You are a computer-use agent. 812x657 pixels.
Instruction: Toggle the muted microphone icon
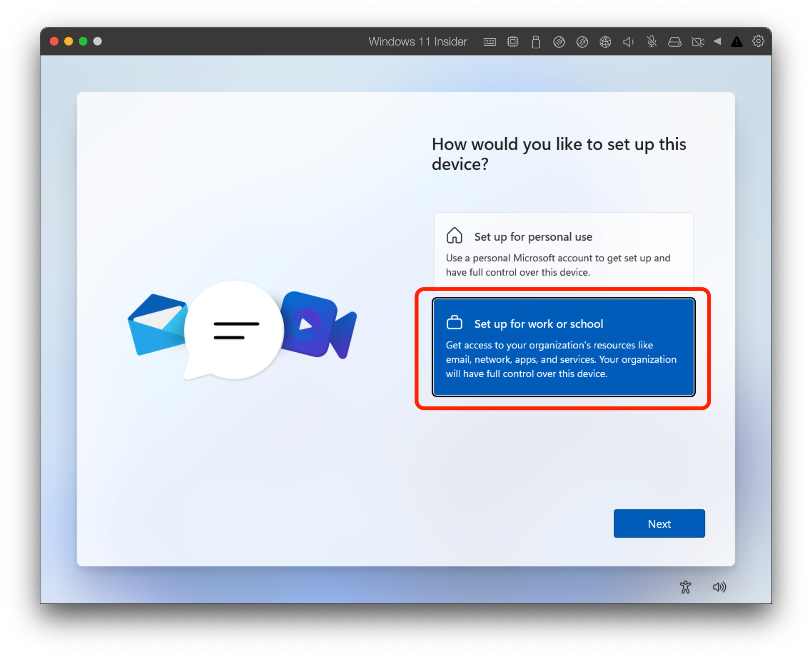pos(651,42)
